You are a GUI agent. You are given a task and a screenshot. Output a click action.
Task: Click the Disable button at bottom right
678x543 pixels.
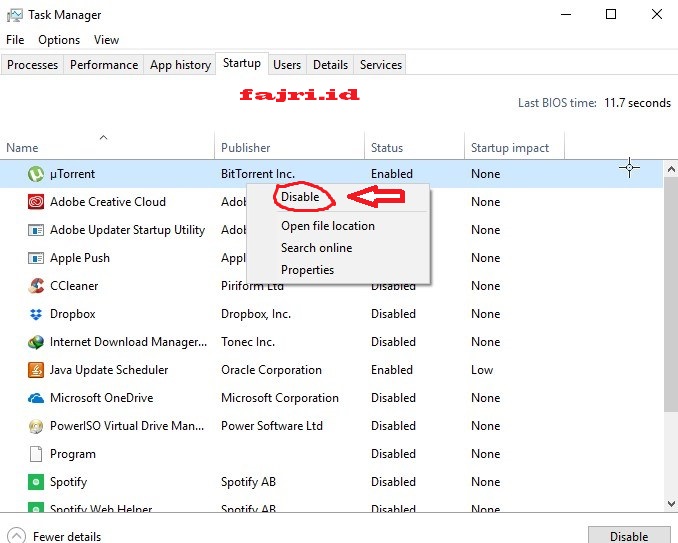pos(629,535)
